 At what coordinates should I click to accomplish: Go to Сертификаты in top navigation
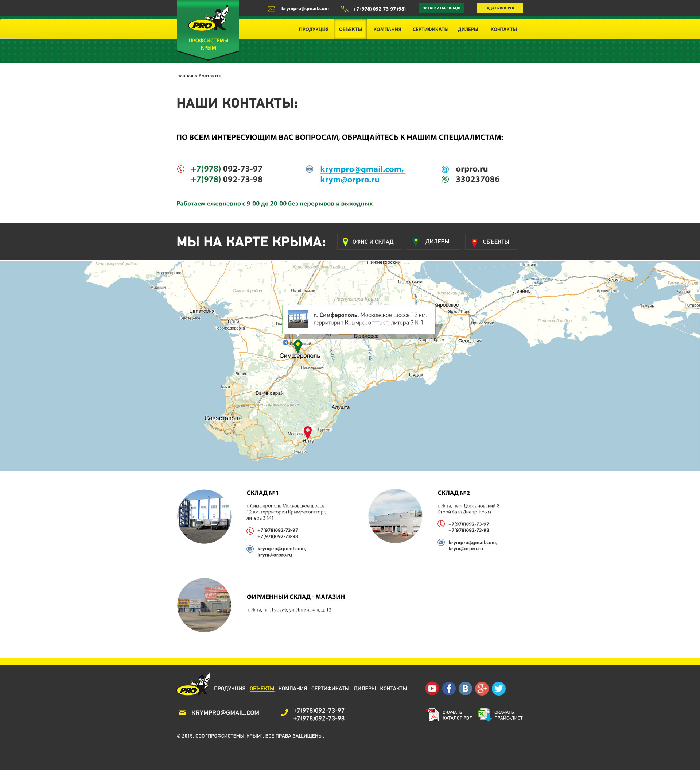coord(430,30)
